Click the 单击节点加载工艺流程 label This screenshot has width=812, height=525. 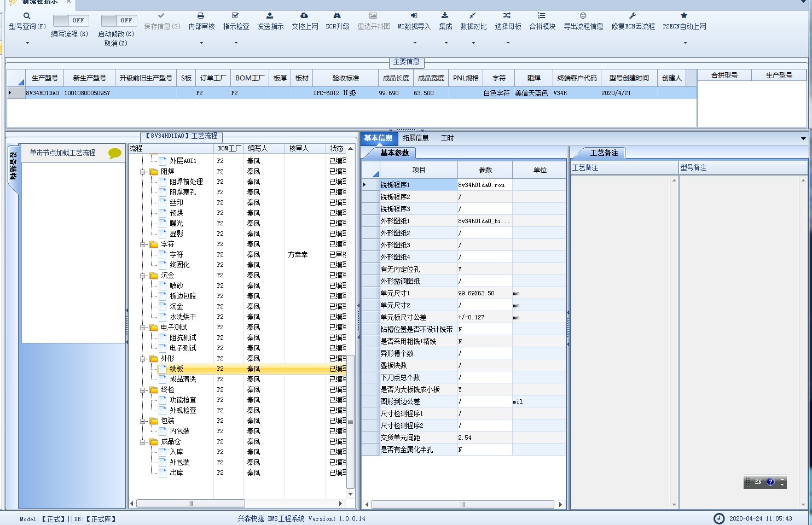[62, 153]
